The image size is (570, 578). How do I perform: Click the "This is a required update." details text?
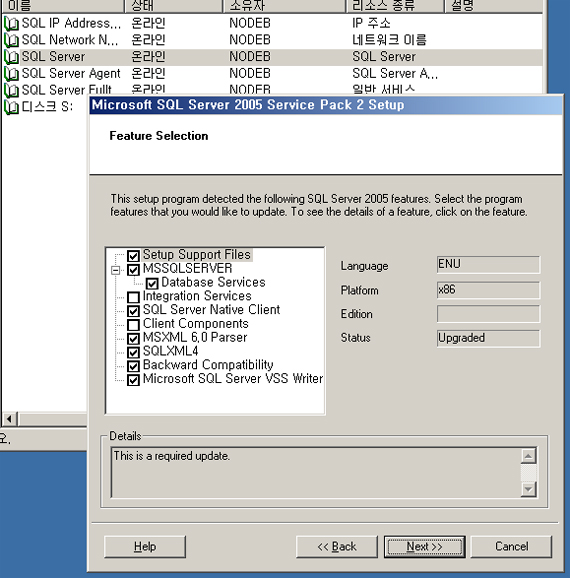click(x=171, y=456)
